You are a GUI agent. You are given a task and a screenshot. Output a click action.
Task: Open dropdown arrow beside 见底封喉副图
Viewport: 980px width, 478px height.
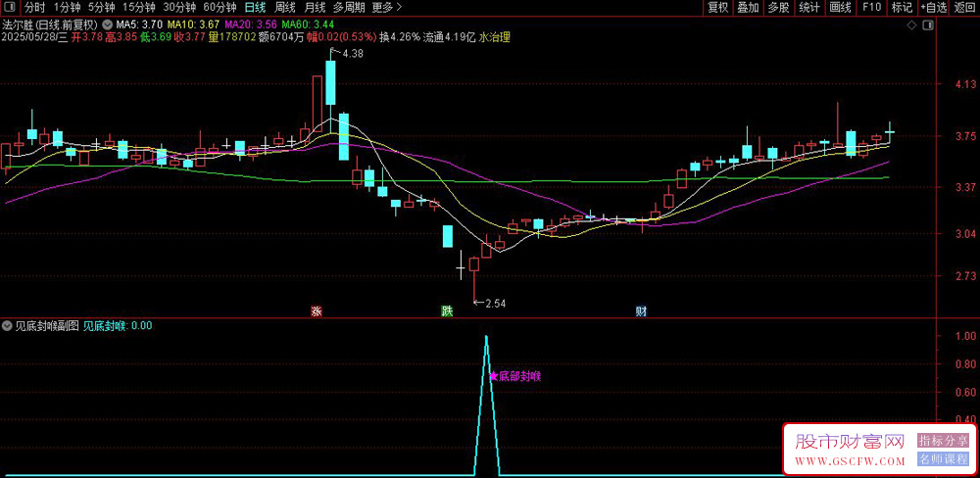[x=7, y=325]
